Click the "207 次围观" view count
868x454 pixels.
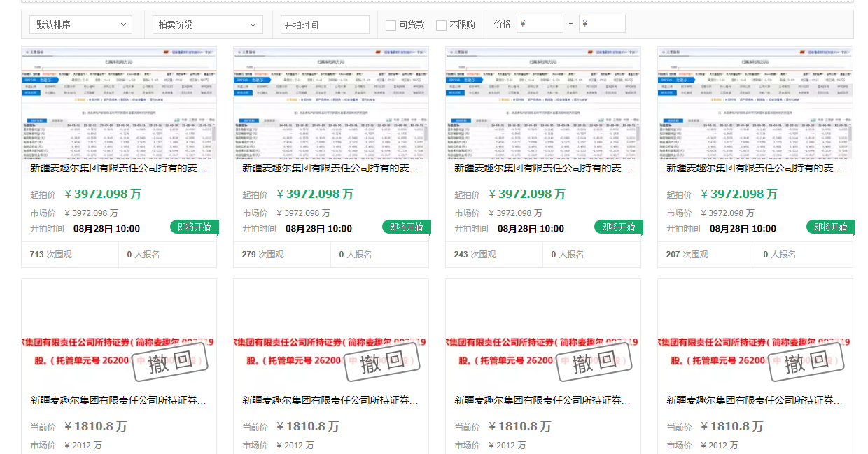coord(687,255)
